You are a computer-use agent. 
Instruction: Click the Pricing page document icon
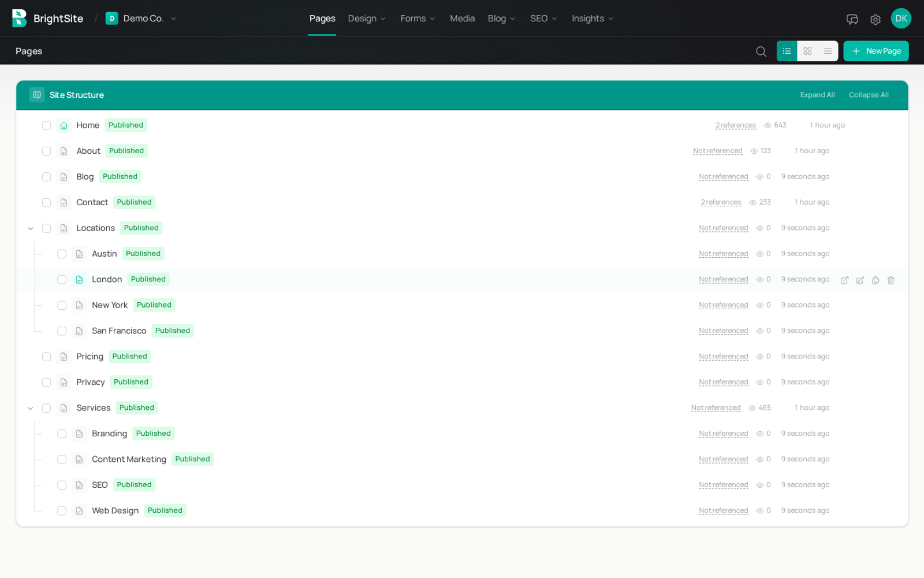64,357
